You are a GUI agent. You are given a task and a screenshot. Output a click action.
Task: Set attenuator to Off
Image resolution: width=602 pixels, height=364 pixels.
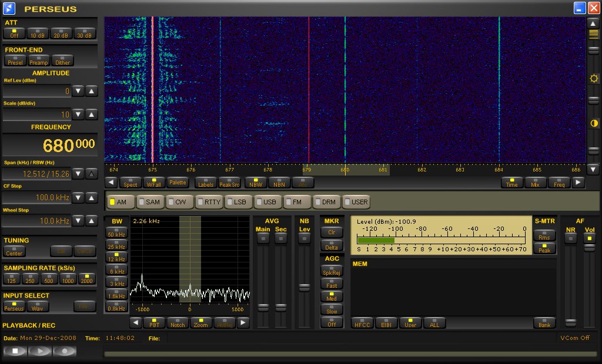tap(14, 33)
